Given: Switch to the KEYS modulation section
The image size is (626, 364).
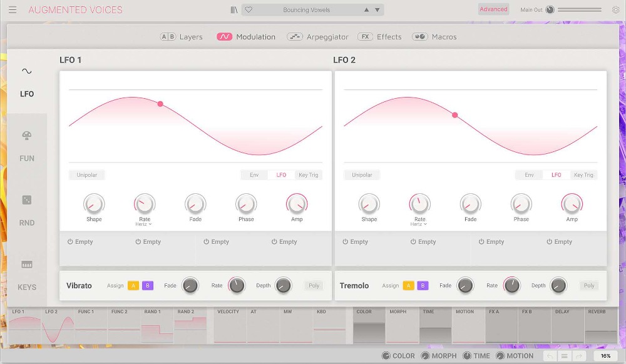Looking at the screenshot, I should click(26, 276).
